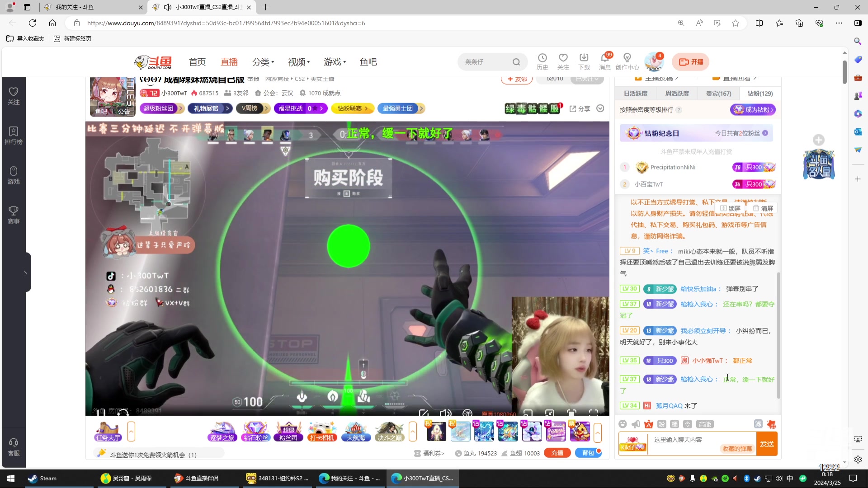Pause the live stream playback

[x=101, y=412]
